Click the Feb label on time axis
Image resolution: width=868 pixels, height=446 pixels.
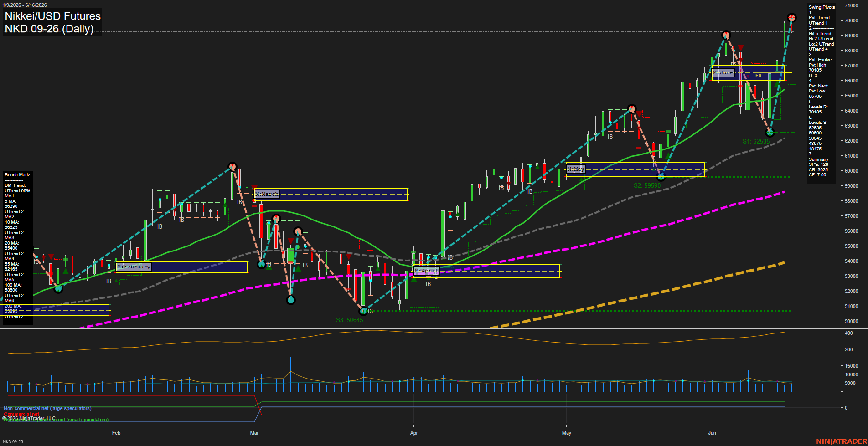coord(116,433)
